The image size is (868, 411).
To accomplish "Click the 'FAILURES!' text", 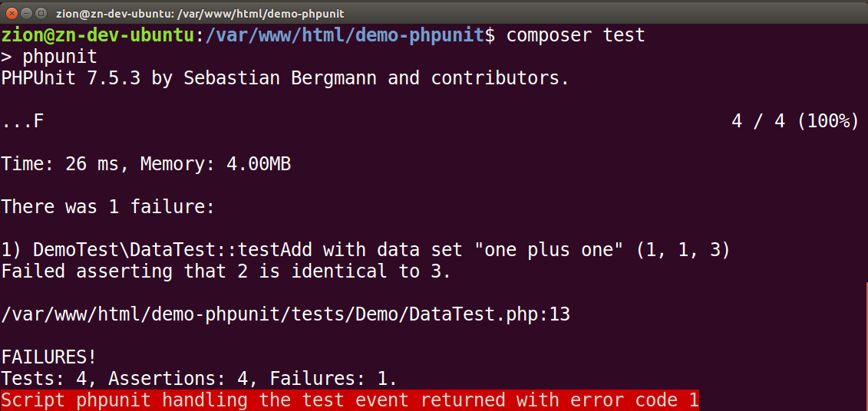I will coord(49,357).
